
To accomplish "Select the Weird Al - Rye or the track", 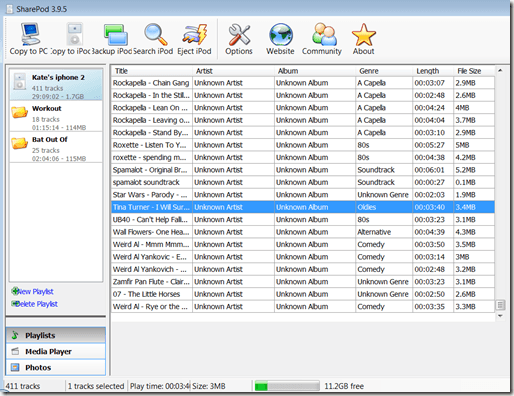I will point(303,307).
